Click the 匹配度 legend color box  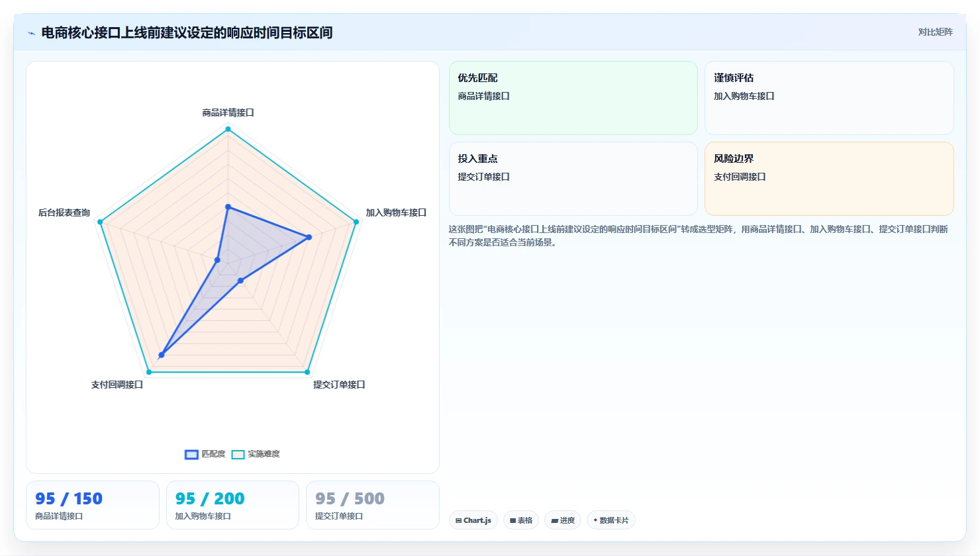(191, 454)
